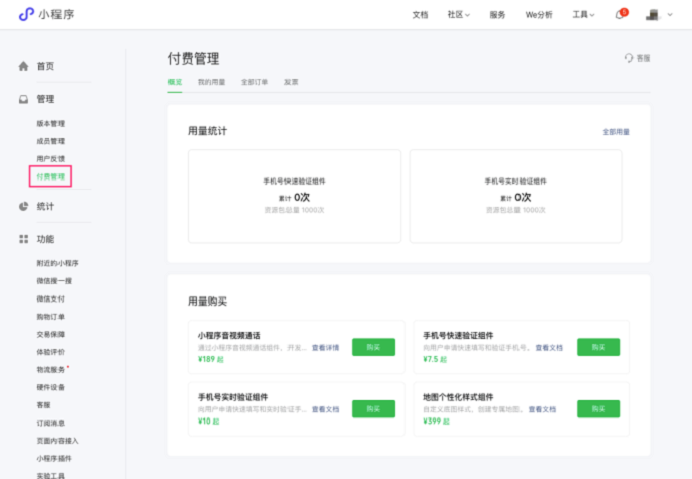Click the account avatar in header
This screenshot has width=692, height=479.
652,15
